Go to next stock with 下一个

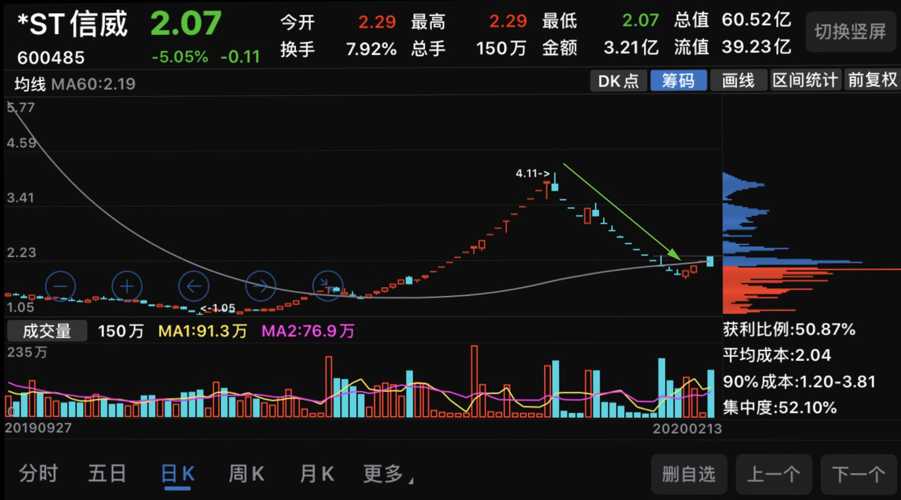click(858, 474)
